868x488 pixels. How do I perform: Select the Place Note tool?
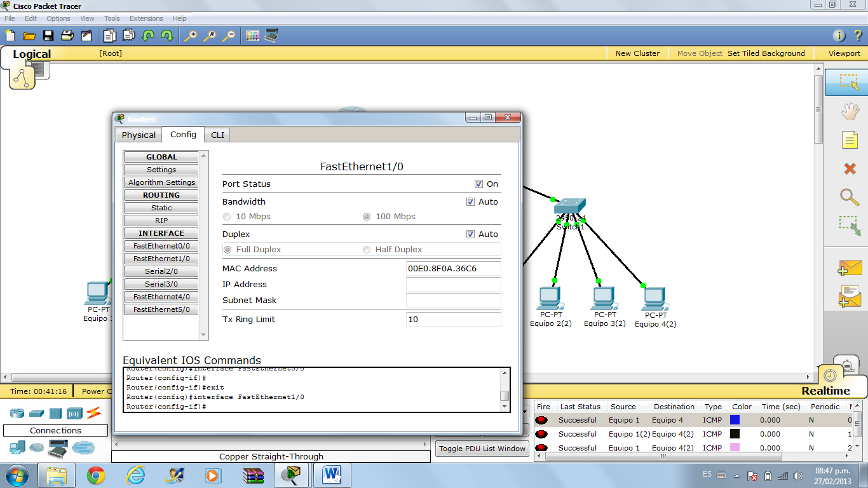850,140
